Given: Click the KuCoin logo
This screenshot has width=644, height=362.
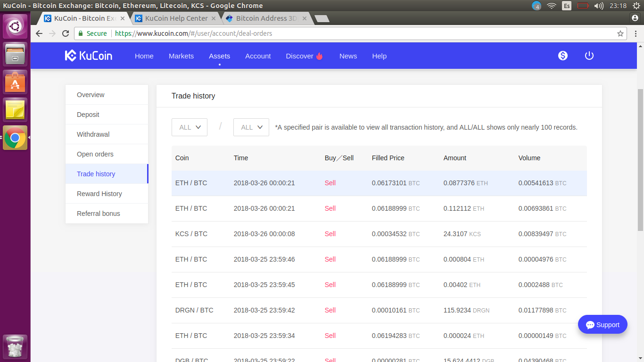Looking at the screenshot, I should (x=89, y=56).
